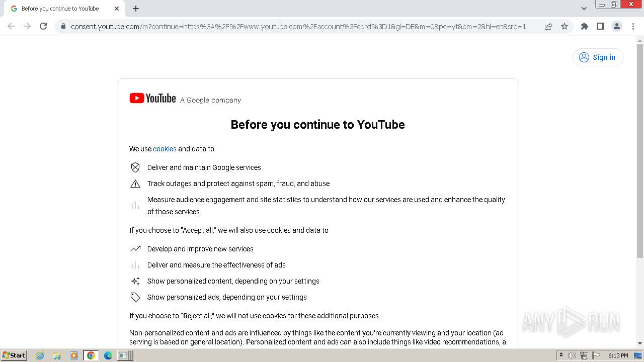Open the Windows Start menu
This screenshot has width=644, height=362.
coord(14,355)
